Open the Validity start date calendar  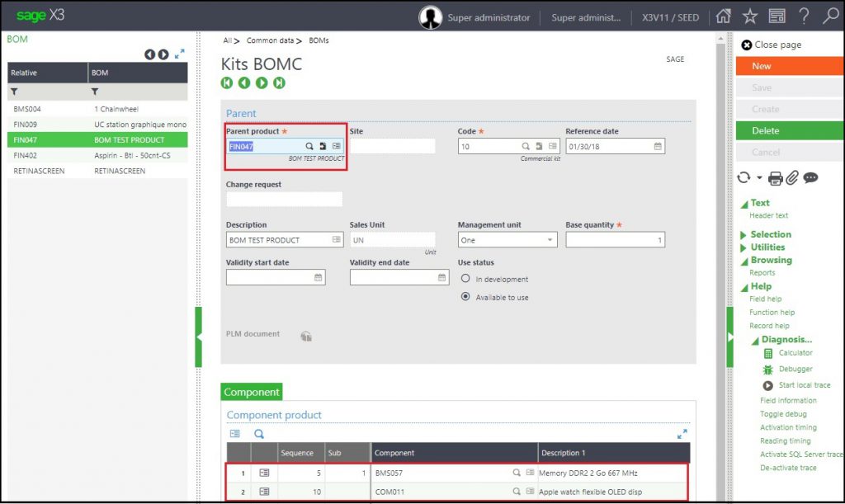318,277
